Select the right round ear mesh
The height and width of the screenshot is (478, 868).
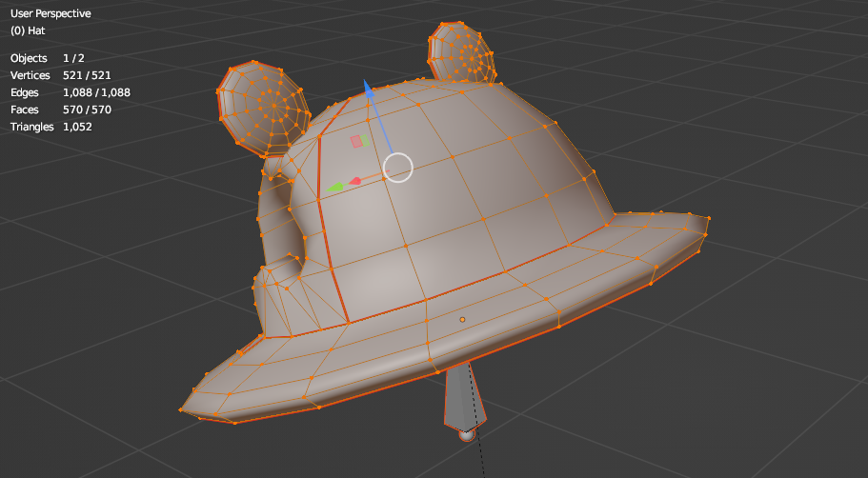pyautogui.click(x=462, y=53)
